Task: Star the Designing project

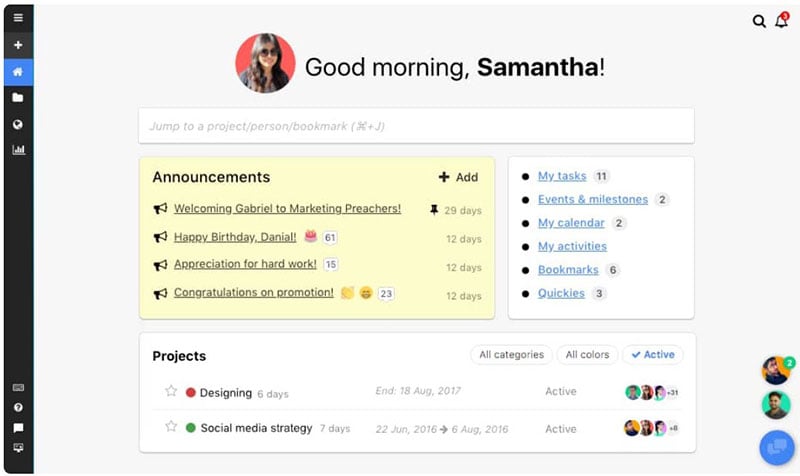Action: (x=171, y=391)
